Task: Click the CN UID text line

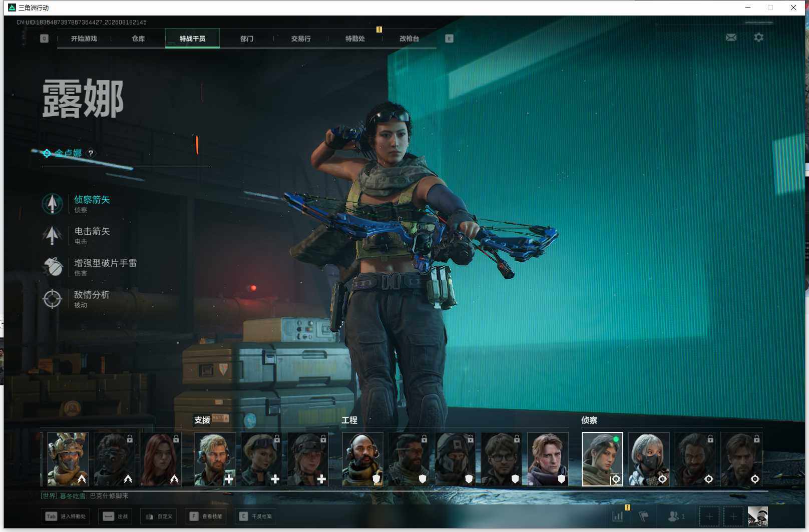Action: (x=82, y=23)
